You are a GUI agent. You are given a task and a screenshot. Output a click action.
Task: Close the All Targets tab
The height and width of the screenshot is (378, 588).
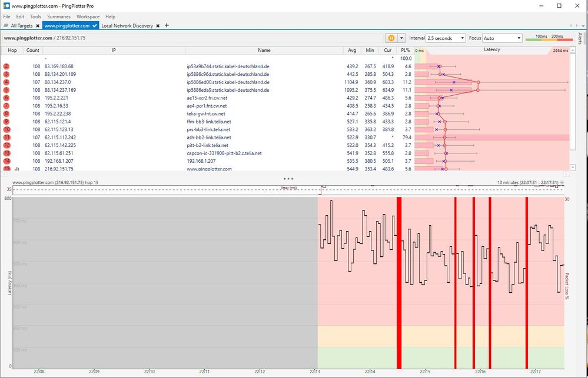pos(38,26)
